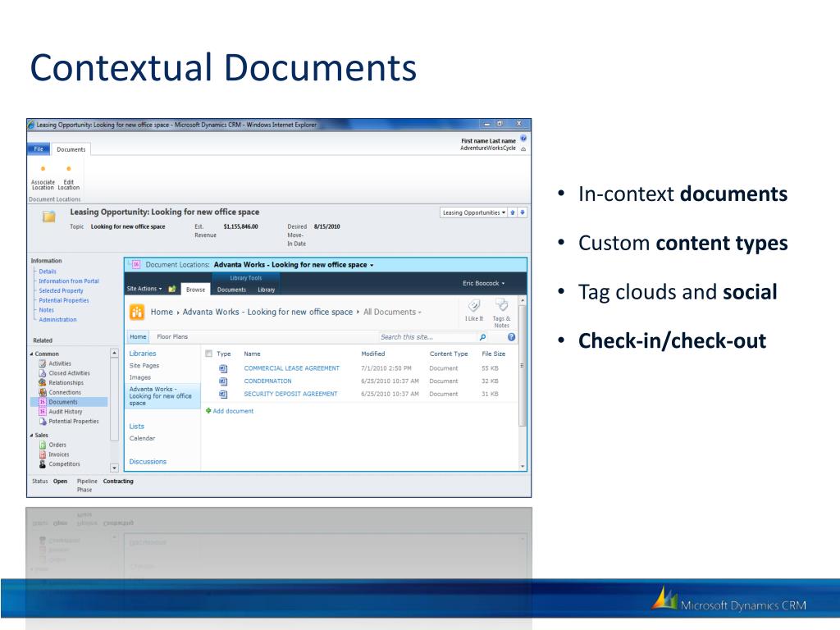The height and width of the screenshot is (630, 840).
Task: Sort by the File Size column header
Action: click(493, 354)
